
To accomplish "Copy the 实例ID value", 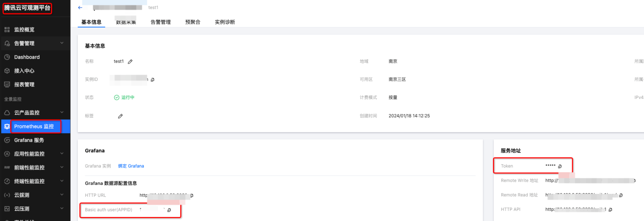I will coord(152,80).
